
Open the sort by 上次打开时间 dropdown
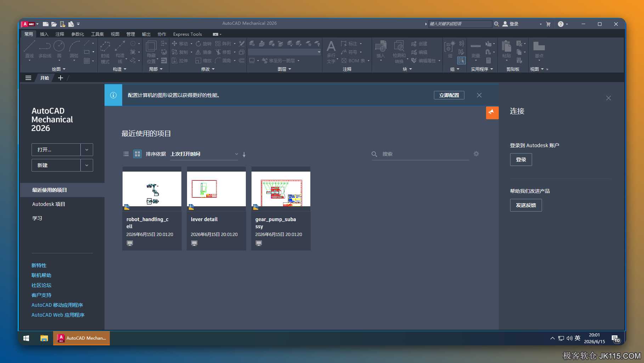pyautogui.click(x=204, y=154)
